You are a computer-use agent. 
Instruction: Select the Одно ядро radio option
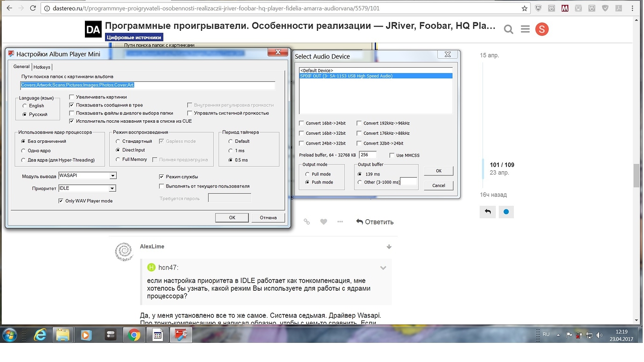point(23,151)
